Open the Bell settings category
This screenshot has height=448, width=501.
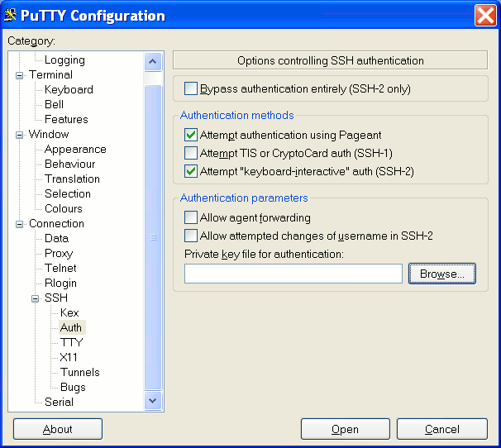click(x=54, y=104)
